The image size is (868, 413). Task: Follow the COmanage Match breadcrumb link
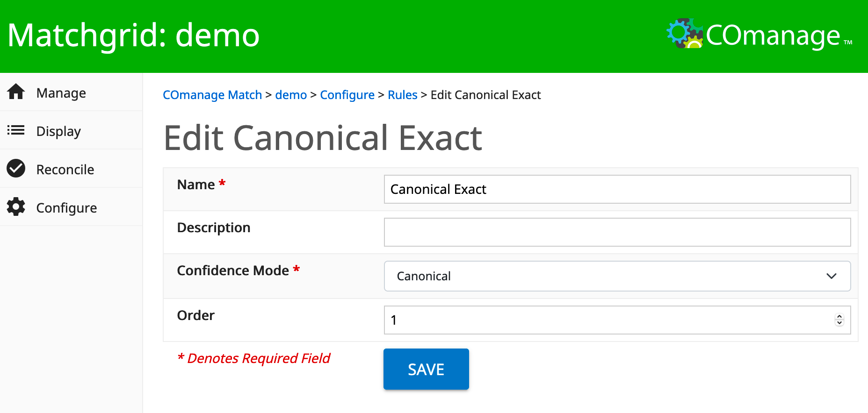coord(212,95)
